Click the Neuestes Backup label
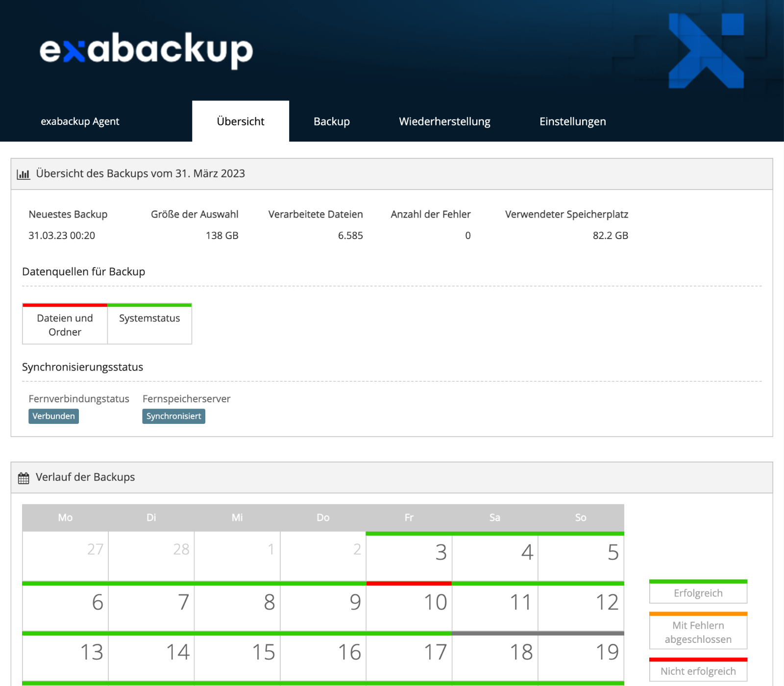 pos(68,214)
